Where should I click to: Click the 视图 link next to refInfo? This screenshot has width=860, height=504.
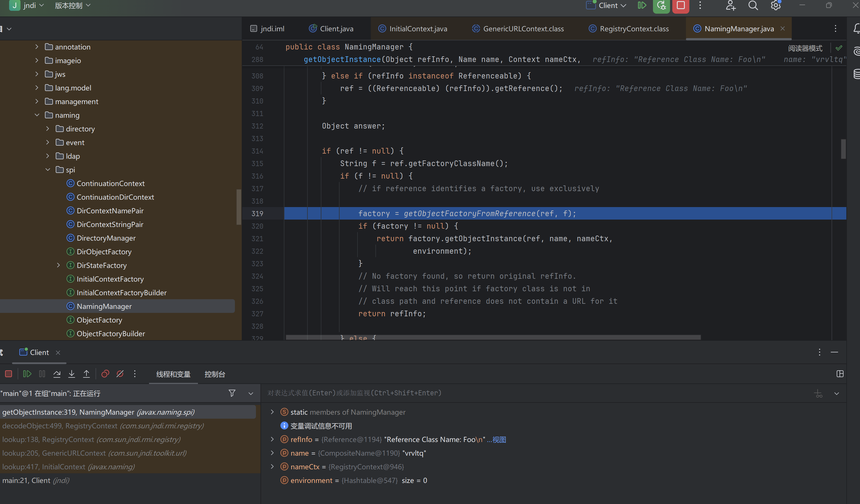pos(499,439)
